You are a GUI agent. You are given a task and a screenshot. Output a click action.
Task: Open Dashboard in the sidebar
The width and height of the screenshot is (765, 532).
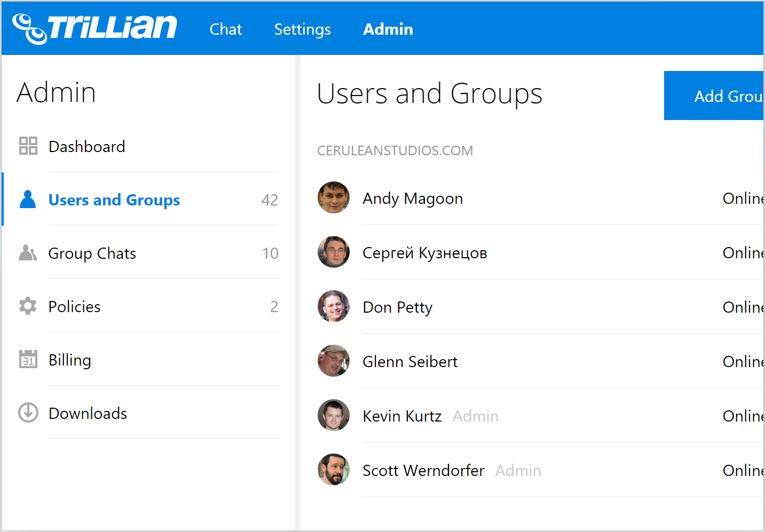(x=86, y=147)
